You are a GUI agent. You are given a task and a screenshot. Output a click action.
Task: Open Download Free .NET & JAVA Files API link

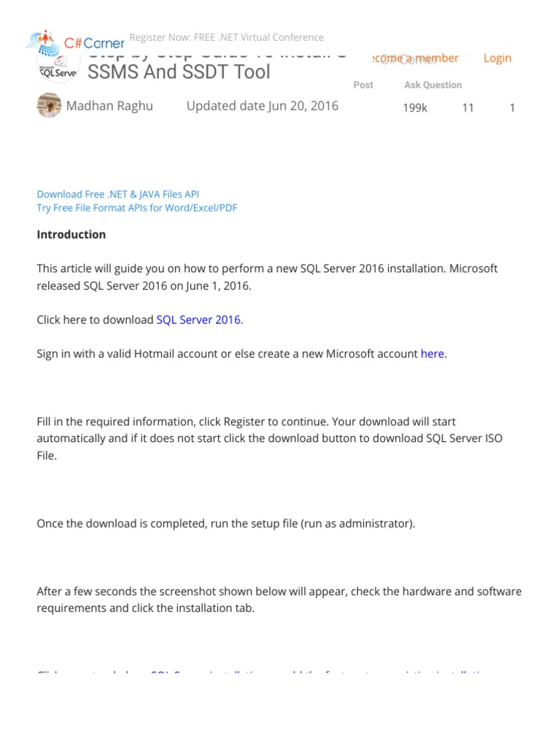point(117,194)
